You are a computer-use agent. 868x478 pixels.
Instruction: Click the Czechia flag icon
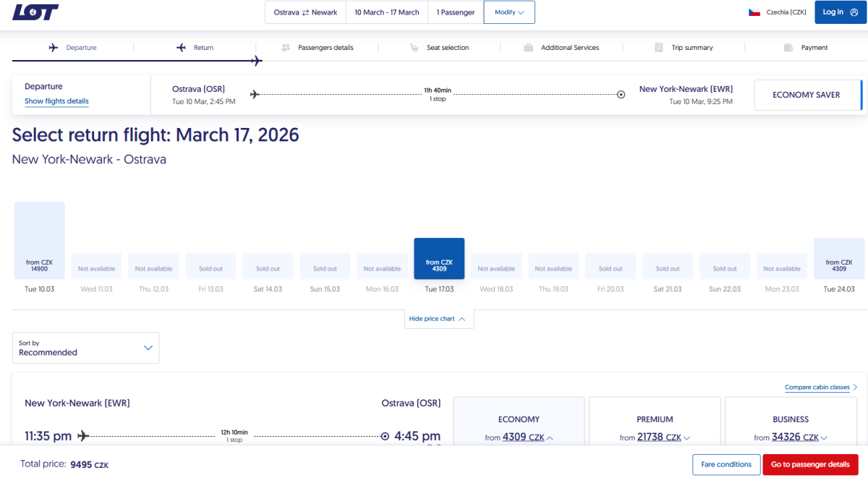(754, 12)
